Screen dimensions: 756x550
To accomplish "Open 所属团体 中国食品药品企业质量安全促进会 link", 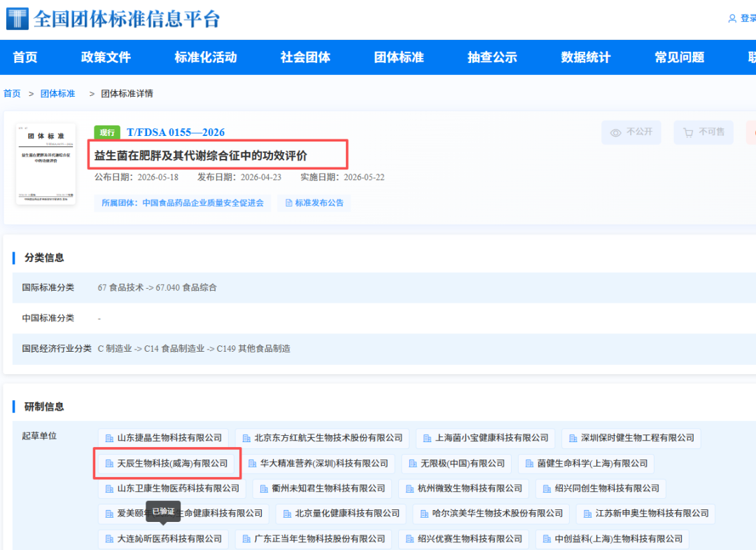I will (182, 203).
